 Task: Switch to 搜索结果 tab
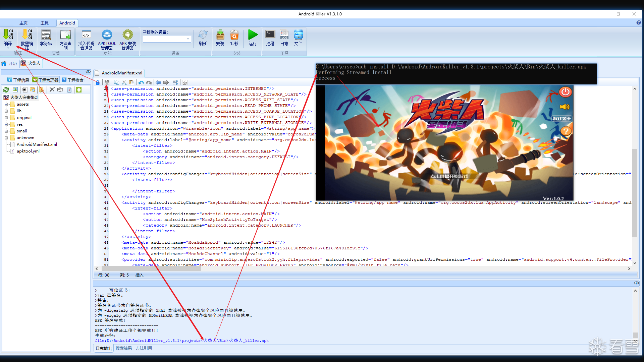pyautogui.click(x=124, y=348)
